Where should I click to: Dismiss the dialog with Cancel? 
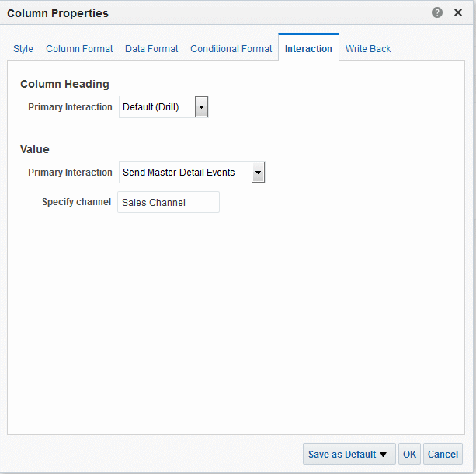pyautogui.click(x=443, y=455)
